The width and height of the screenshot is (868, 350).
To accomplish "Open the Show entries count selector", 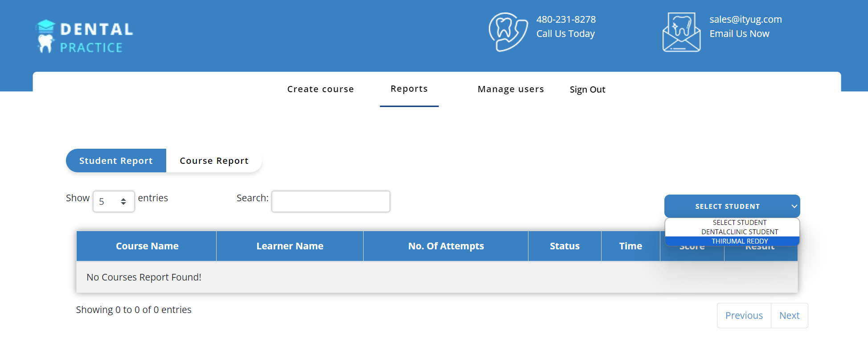I will coord(114,202).
